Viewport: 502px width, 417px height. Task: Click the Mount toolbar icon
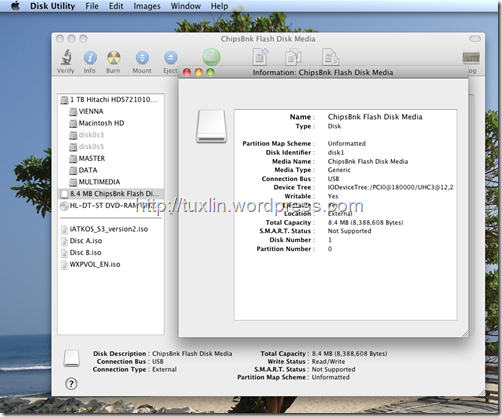(x=142, y=58)
